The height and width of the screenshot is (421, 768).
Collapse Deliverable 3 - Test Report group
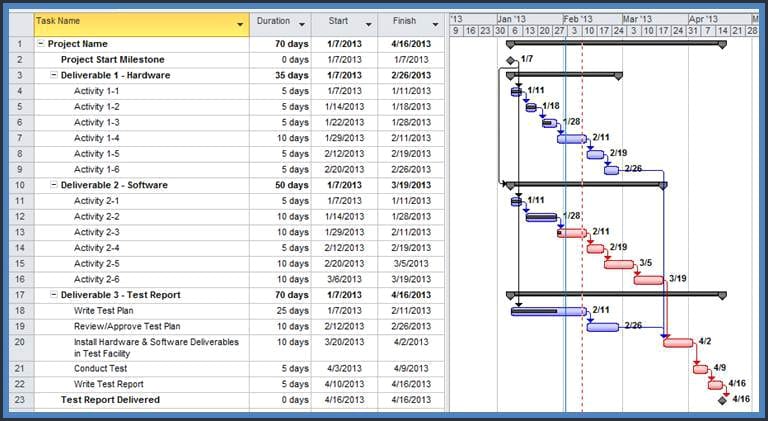coord(54,295)
